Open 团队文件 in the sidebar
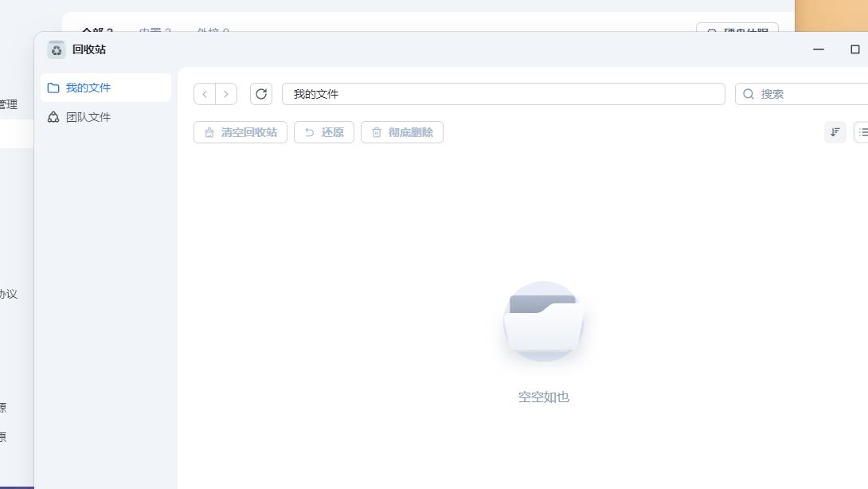868x489 pixels. pos(106,117)
